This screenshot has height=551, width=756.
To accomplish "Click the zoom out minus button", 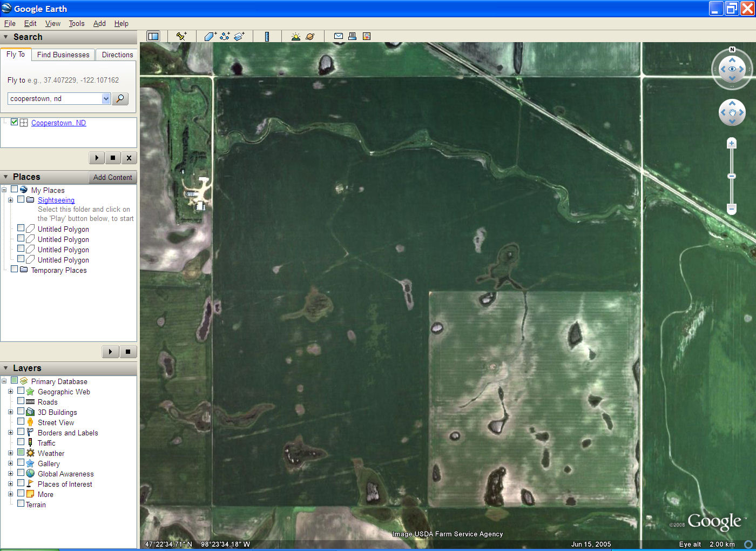I will pyautogui.click(x=732, y=209).
